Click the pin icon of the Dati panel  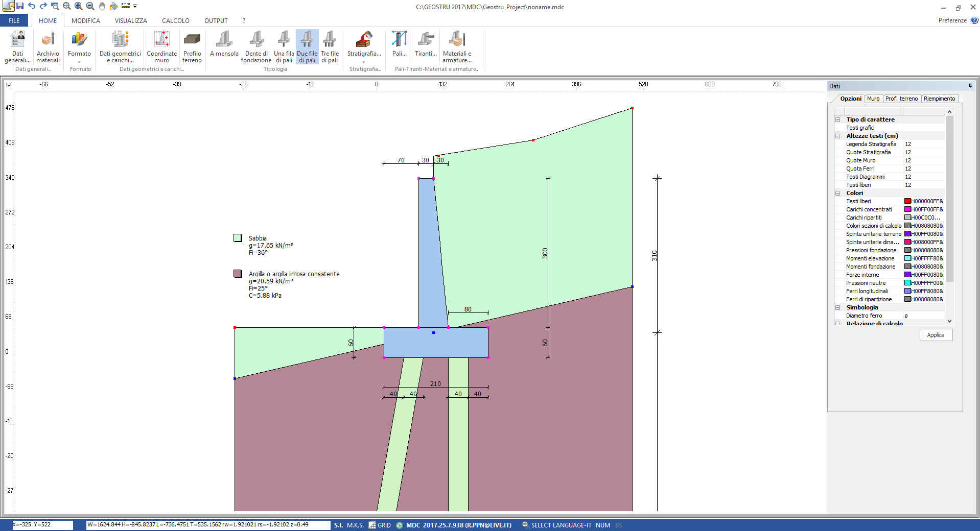click(x=970, y=86)
